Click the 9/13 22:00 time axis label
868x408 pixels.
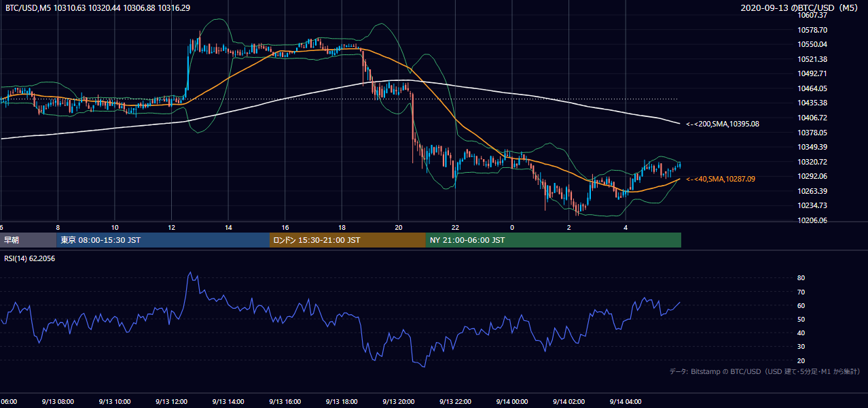coord(455,402)
